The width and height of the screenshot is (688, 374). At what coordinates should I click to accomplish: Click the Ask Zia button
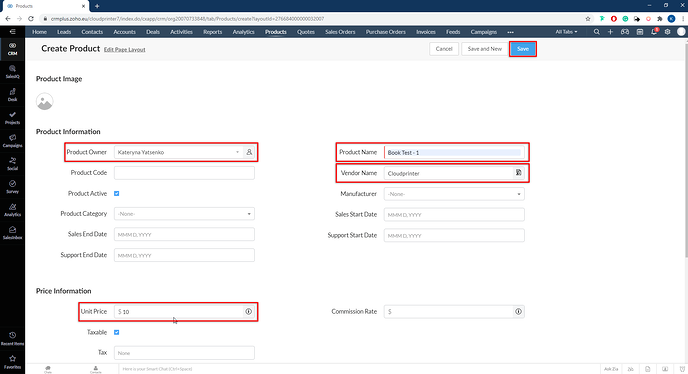(x=611, y=369)
